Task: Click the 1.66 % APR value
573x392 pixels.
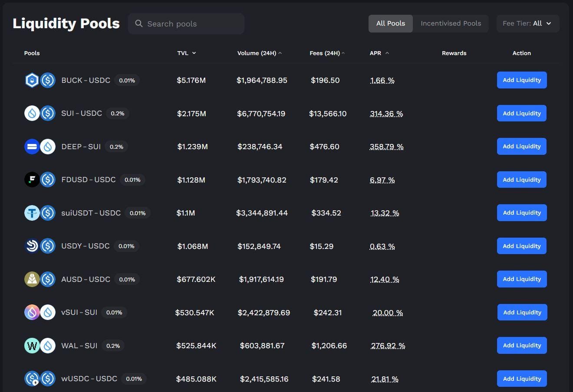Action: tap(382, 80)
